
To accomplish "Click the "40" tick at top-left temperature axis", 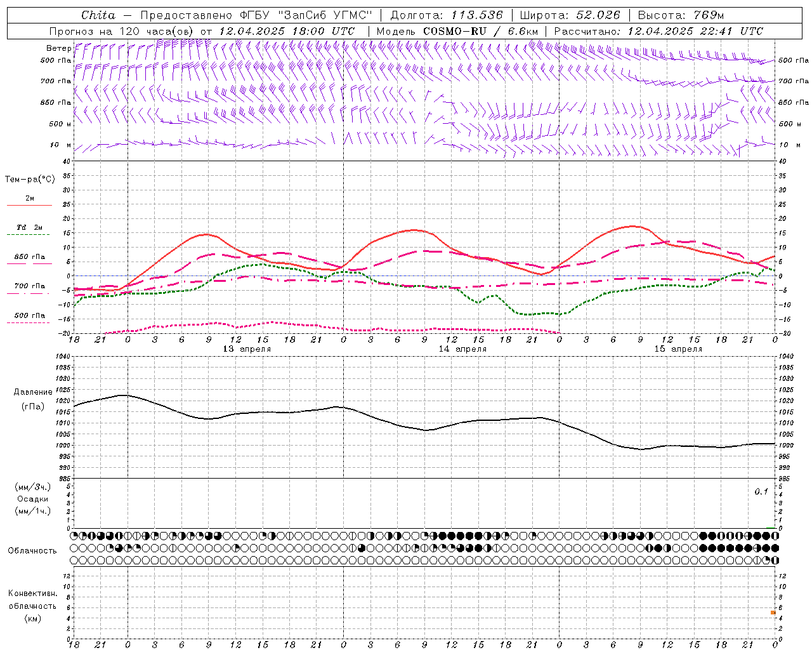I will tap(67, 161).
